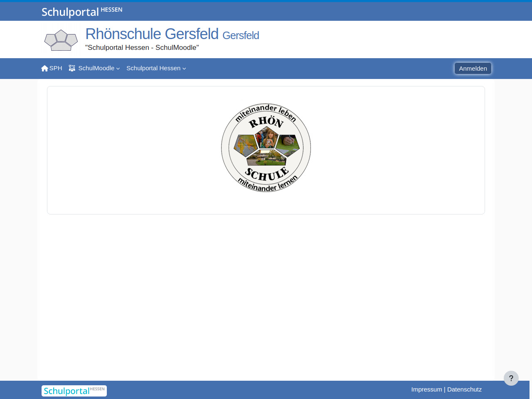
Task: Click the home icon beside SPH
Action: click(44, 69)
